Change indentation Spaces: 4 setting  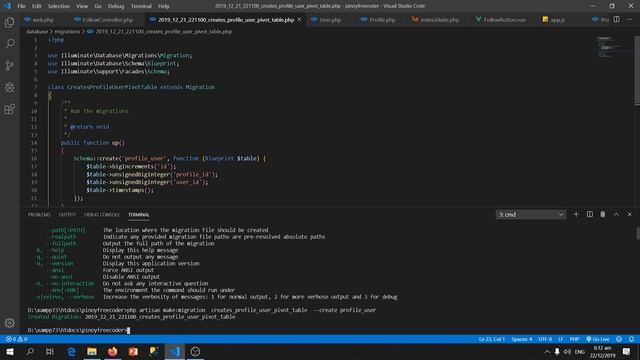[x=522, y=339]
